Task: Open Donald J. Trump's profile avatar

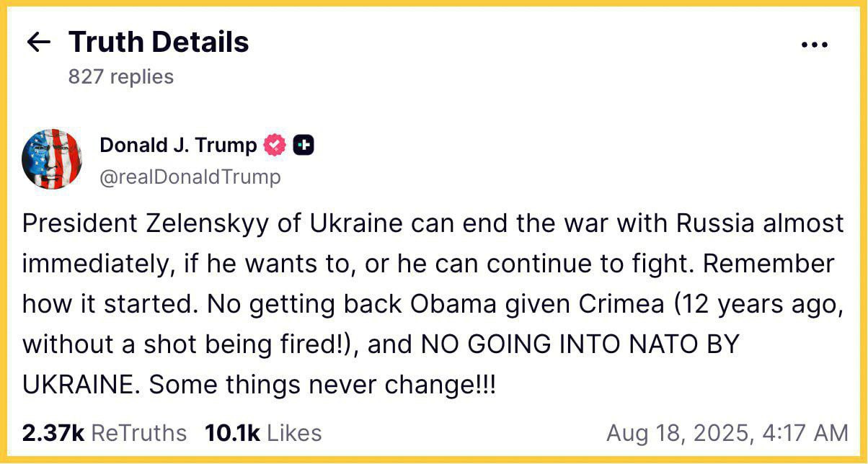Action: tap(52, 159)
